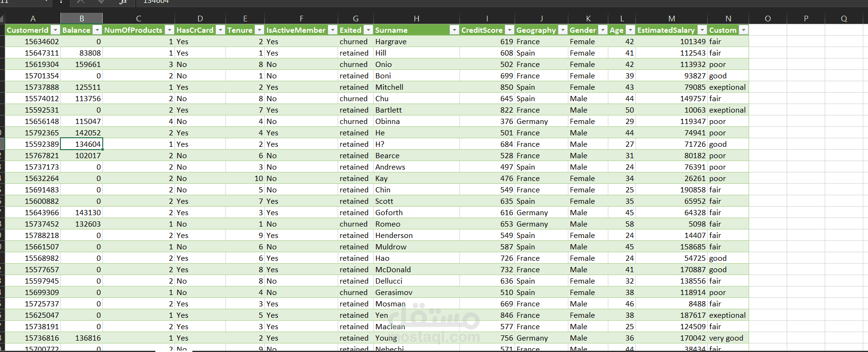Image resolution: width=868 pixels, height=352 pixels.
Task: Select Exited cell in Chu's row
Action: click(x=356, y=98)
